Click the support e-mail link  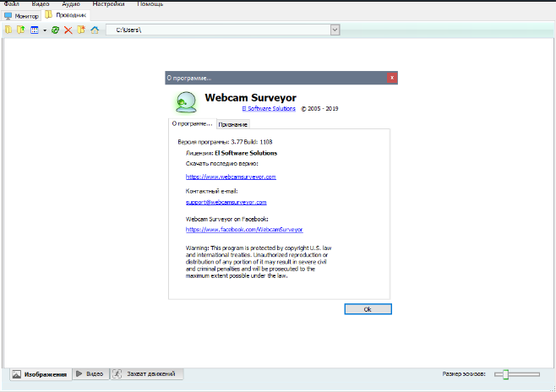[226, 203]
